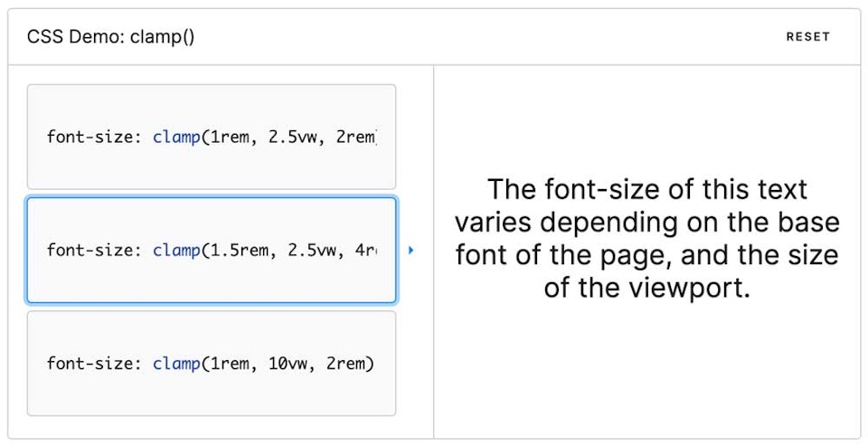
Task: Click the 2.5vw value in the second example
Action: (312, 250)
